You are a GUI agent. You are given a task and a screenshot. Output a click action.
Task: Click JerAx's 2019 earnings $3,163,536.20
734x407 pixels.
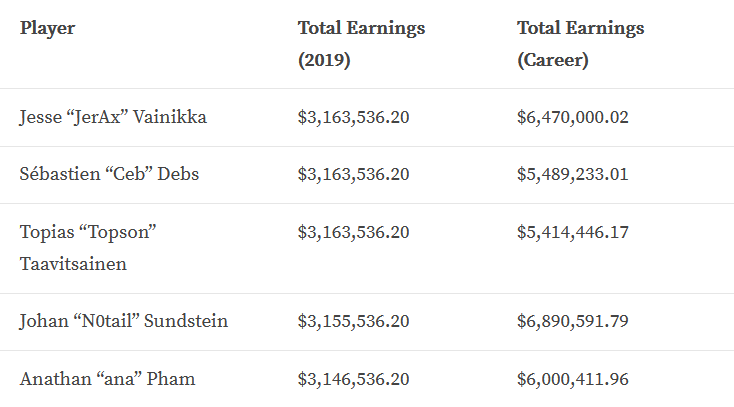pyautogui.click(x=353, y=117)
